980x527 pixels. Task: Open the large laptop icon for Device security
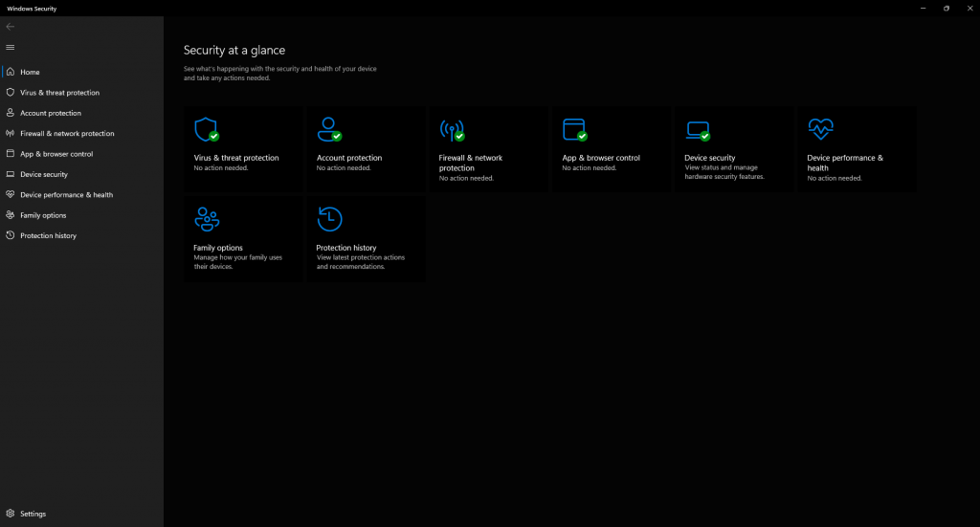[698, 130]
